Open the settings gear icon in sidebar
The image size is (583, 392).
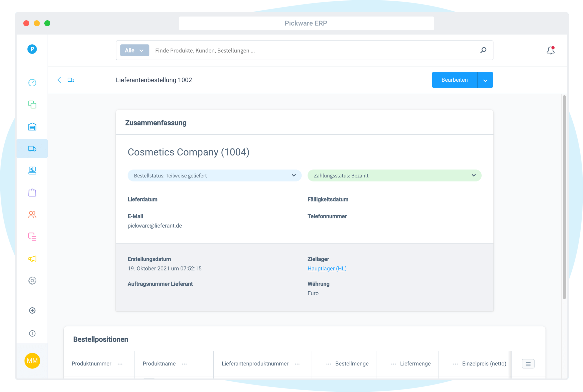point(32,281)
